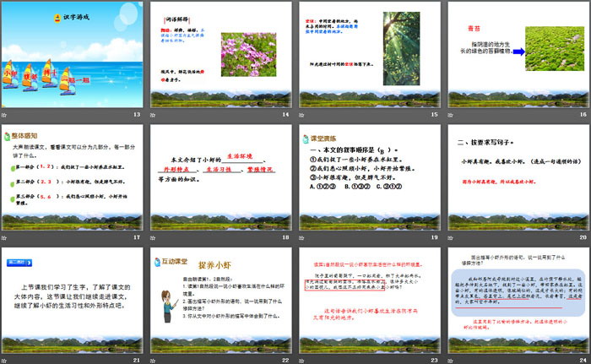This screenshot has height=364, width=591.
Task: Click the slide number label 17
Action: [x=137, y=237]
